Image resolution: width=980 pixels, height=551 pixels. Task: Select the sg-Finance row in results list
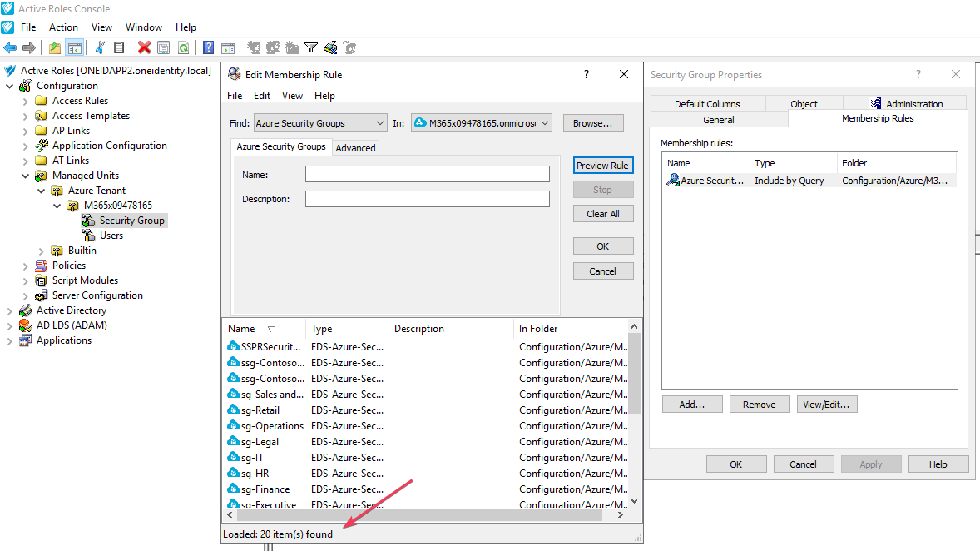click(266, 489)
